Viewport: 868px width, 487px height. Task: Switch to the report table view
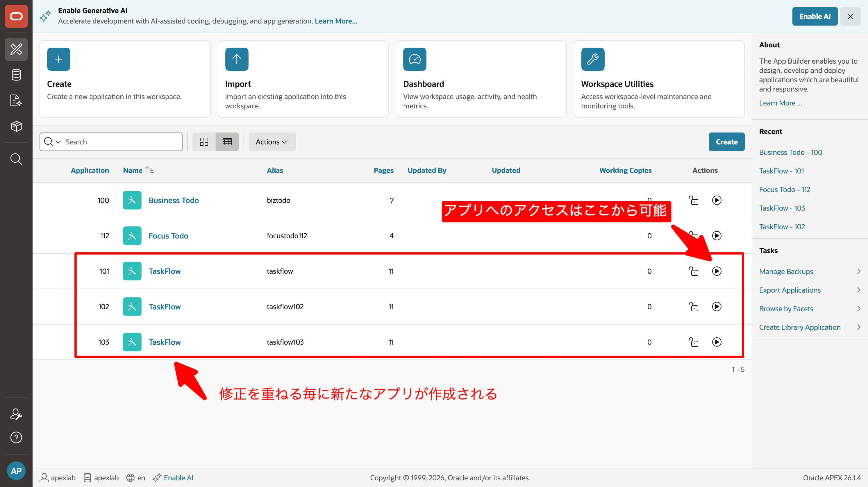pos(227,142)
